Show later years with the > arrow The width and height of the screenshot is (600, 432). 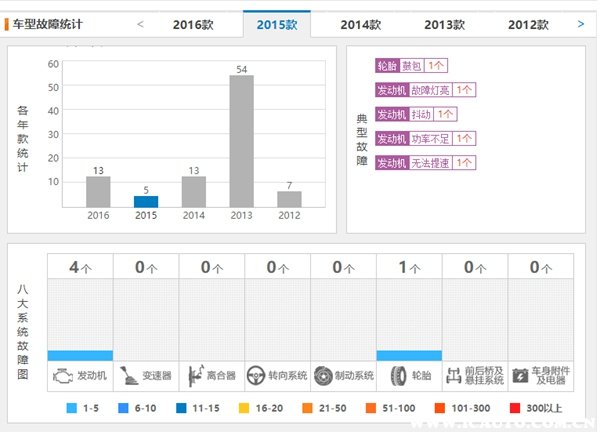[x=581, y=23]
